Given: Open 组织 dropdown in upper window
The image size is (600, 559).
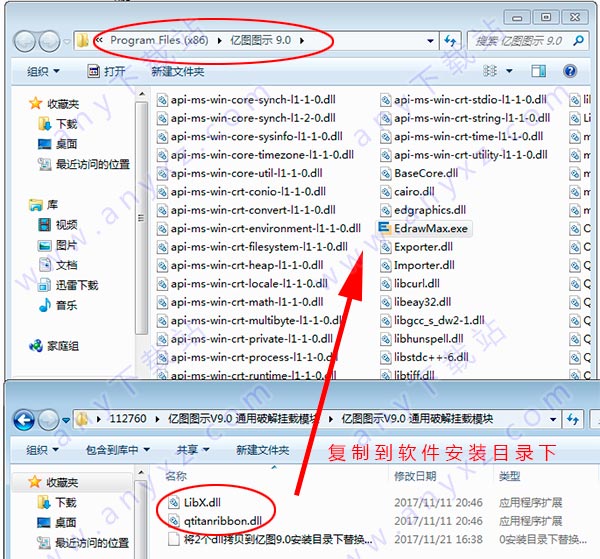Looking at the screenshot, I should [43, 71].
